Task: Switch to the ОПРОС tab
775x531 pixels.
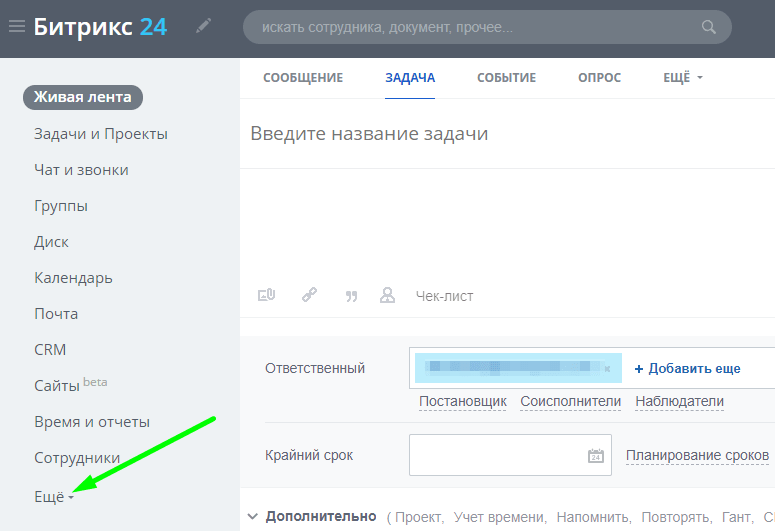Action: pos(600,78)
